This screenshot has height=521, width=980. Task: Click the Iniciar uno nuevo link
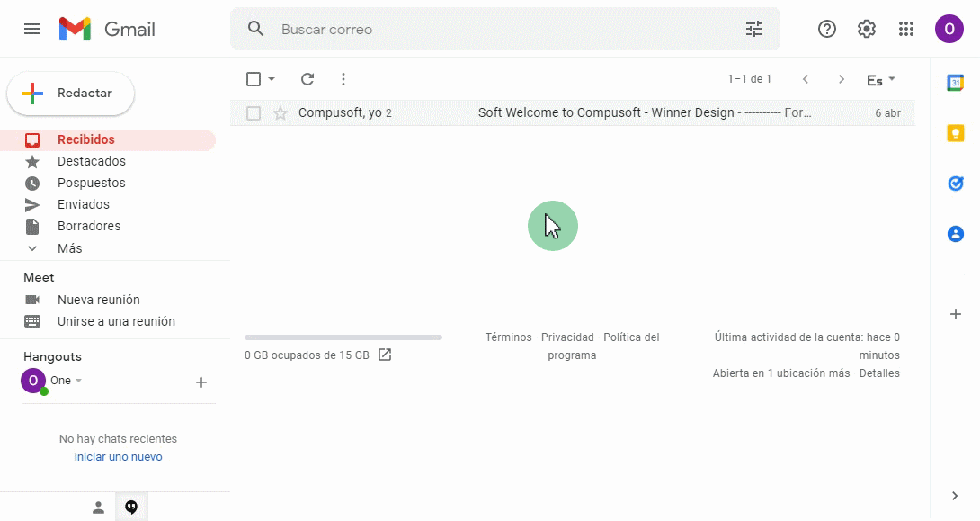coord(118,457)
